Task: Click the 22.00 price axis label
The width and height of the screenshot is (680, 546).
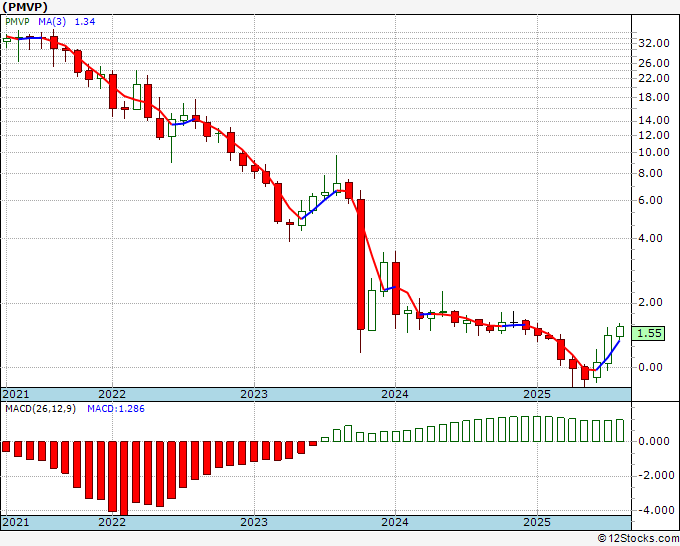Action: click(x=654, y=78)
